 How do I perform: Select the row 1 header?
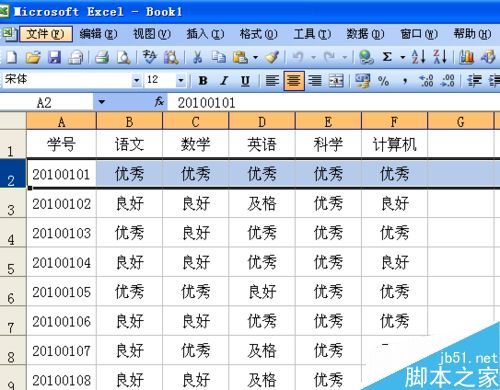tap(13, 144)
